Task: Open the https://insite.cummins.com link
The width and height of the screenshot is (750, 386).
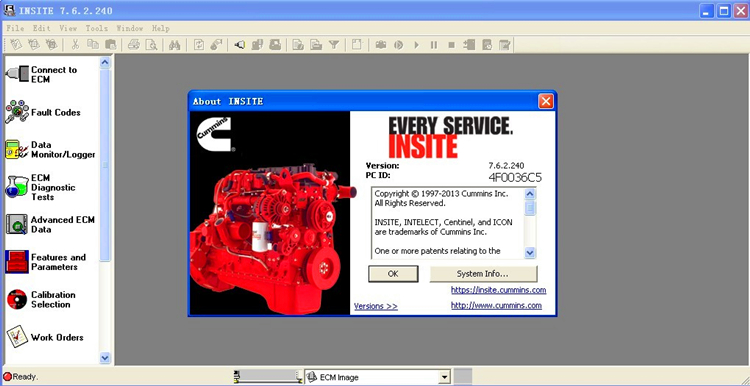Action: point(498,290)
